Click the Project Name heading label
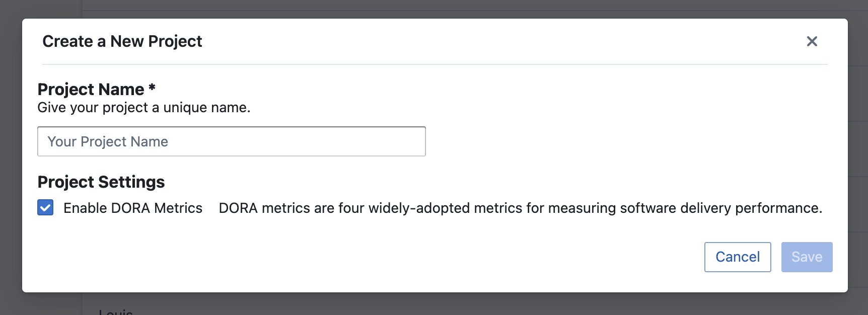The height and width of the screenshot is (315, 868). [x=91, y=89]
